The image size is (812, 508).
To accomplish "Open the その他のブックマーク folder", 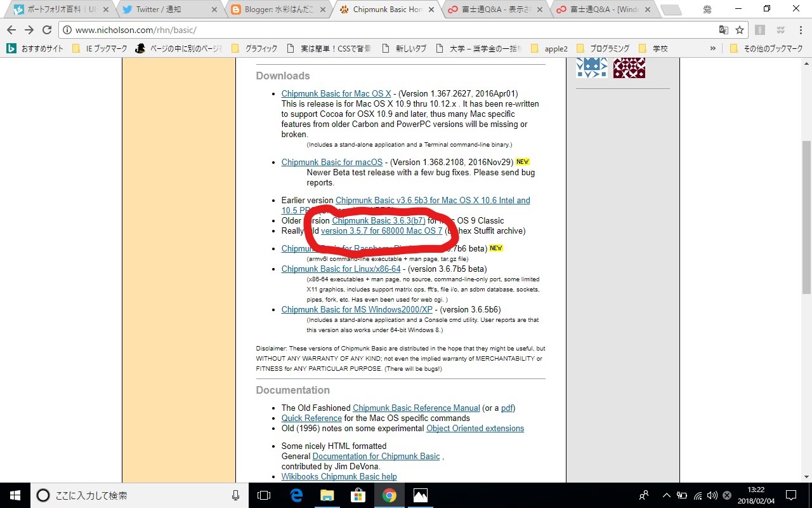I will [766, 48].
